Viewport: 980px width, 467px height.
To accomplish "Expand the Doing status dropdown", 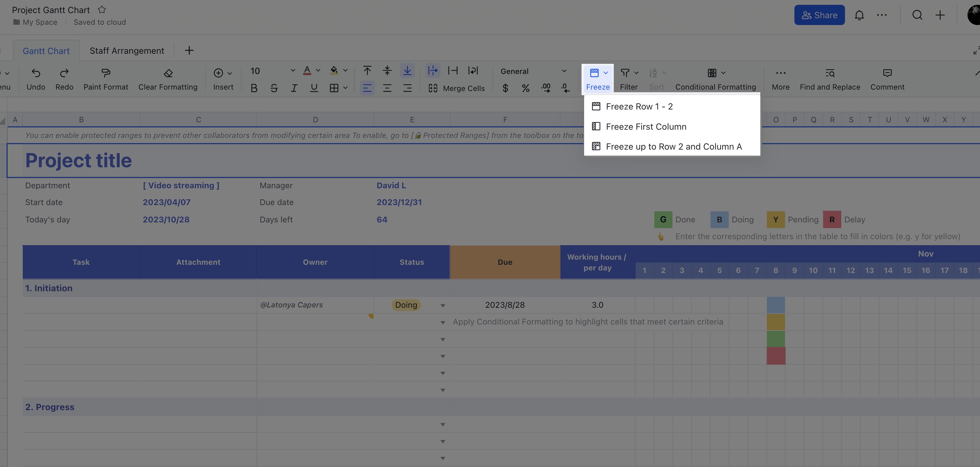I will (443, 305).
